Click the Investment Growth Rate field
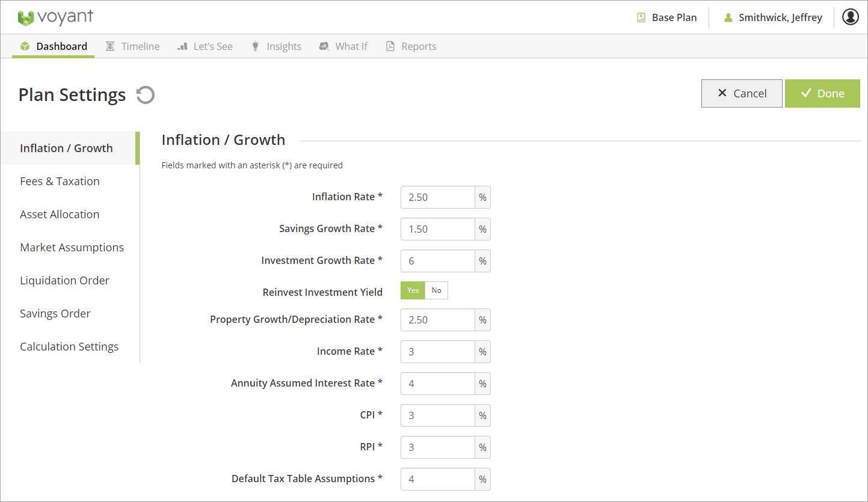Screen dimensions: 868x502 click(x=438, y=261)
